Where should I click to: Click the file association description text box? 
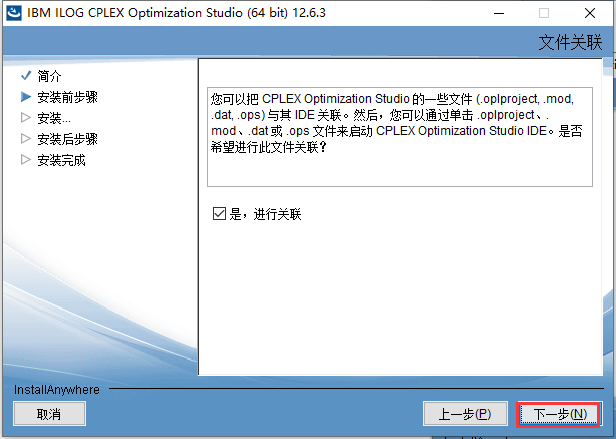coord(400,137)
